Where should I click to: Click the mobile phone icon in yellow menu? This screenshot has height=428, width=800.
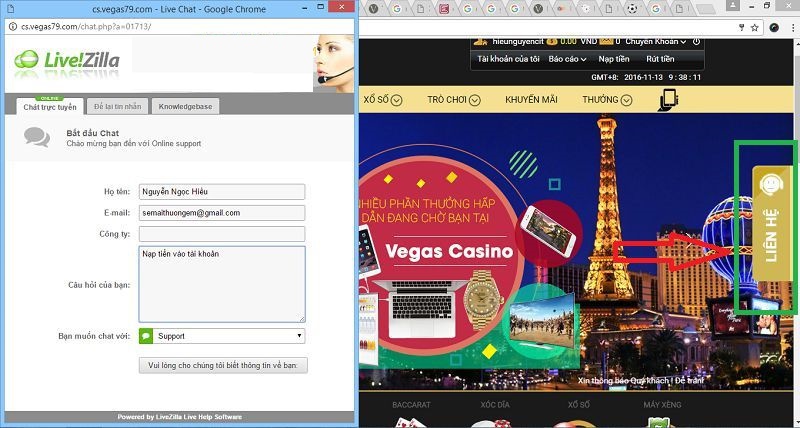(x=668, y=100)
